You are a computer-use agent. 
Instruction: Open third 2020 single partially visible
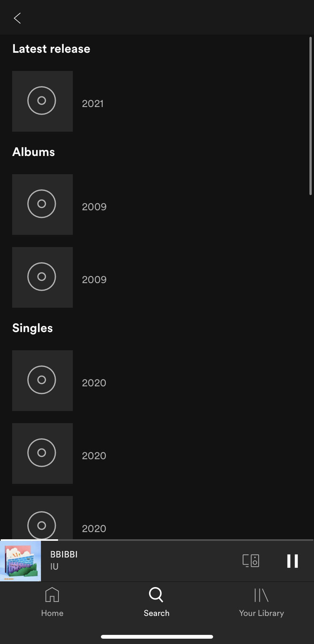point(42,518)
